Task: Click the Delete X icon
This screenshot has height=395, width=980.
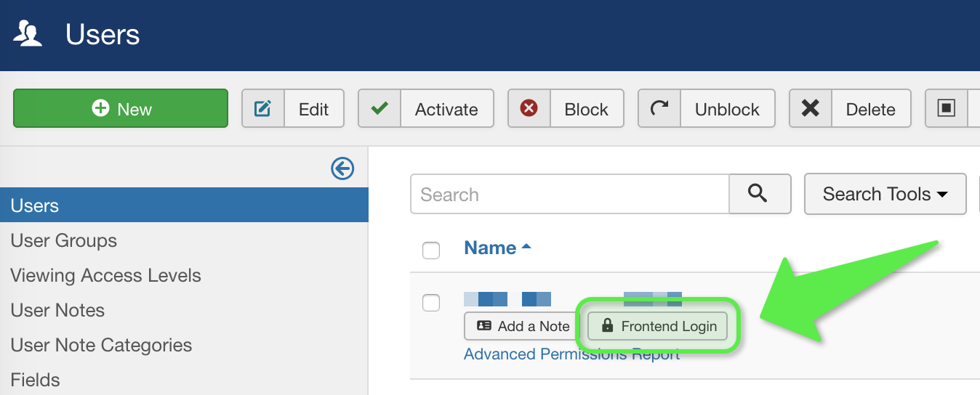Action: (810, 109)
